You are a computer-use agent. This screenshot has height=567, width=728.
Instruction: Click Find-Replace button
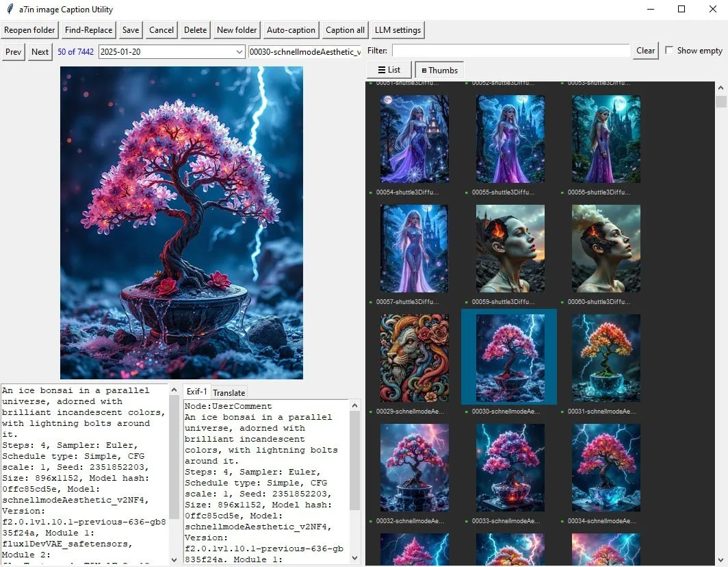pyautogui.click(x=89, y=30)
